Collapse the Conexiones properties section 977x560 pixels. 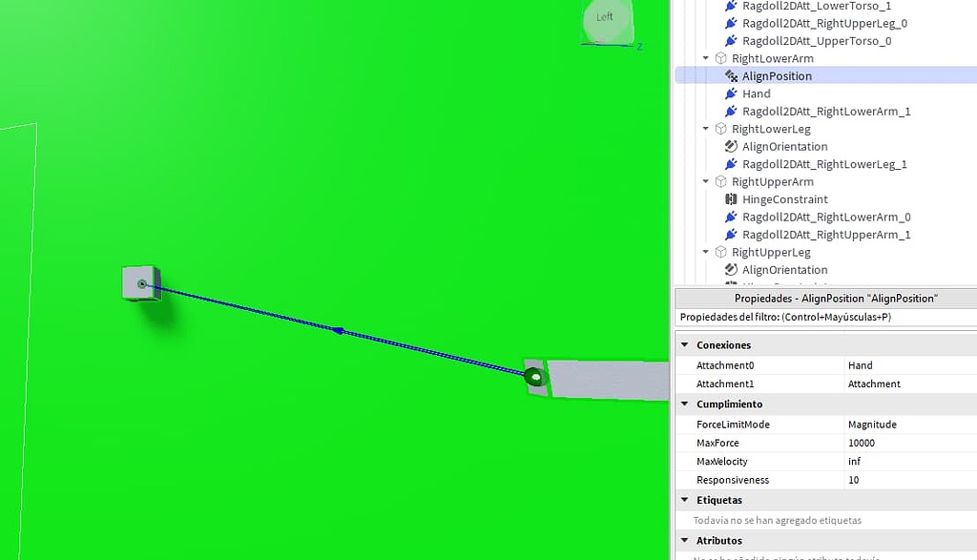coord(685,344)
